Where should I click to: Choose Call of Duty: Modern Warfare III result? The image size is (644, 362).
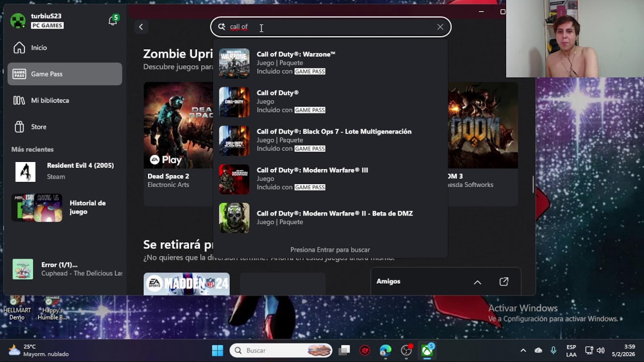point(331,179)
